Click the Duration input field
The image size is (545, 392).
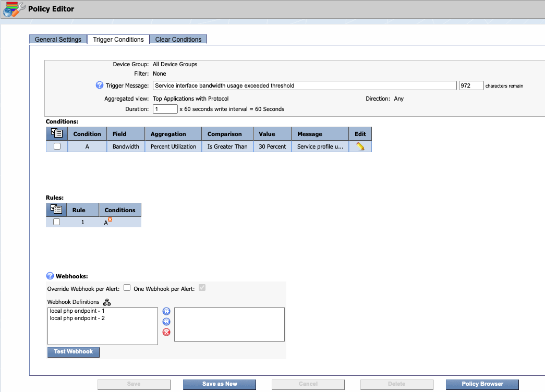[165, 109]
